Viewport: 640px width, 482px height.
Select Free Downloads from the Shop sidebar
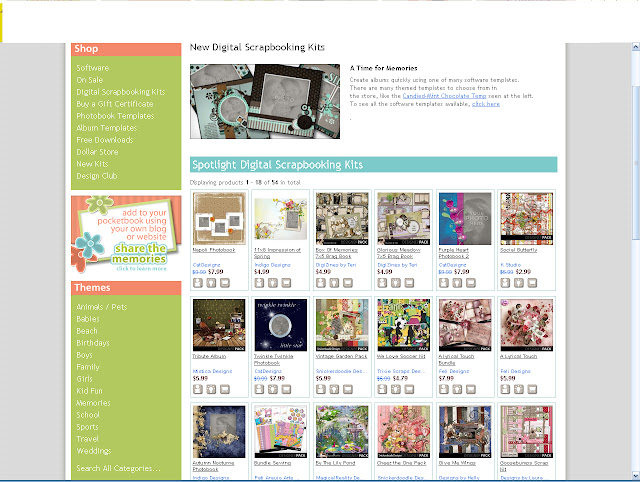pyautogui.click(x=105, y=140)
